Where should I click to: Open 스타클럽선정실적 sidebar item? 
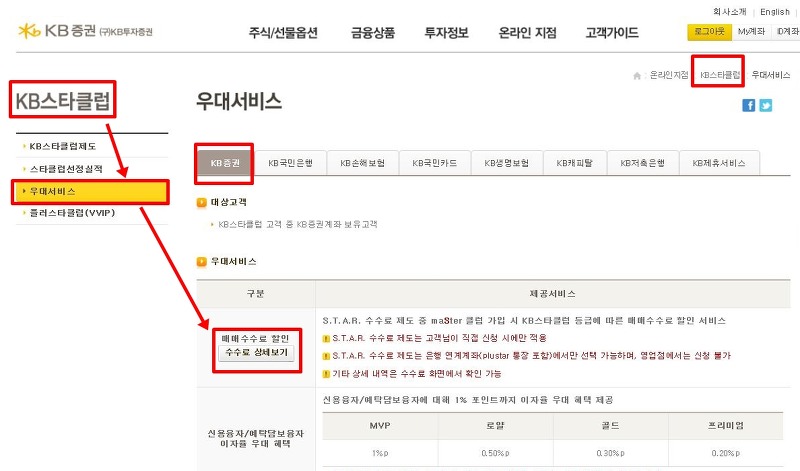point(65,169)
